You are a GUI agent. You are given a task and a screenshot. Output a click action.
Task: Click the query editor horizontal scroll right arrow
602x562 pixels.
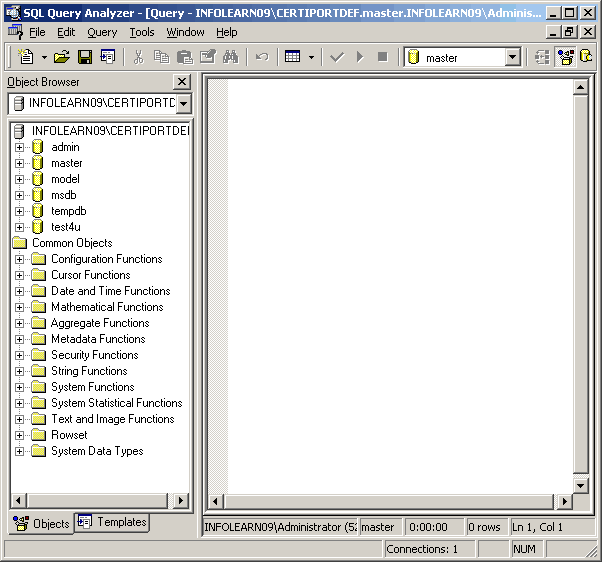[x=564, y=501]
